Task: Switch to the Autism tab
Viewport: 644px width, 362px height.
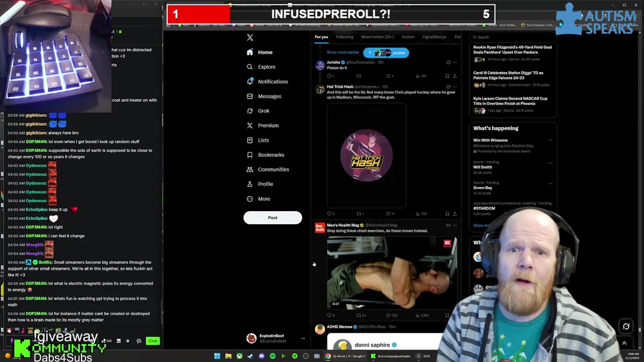Action: tap(408, 37)
